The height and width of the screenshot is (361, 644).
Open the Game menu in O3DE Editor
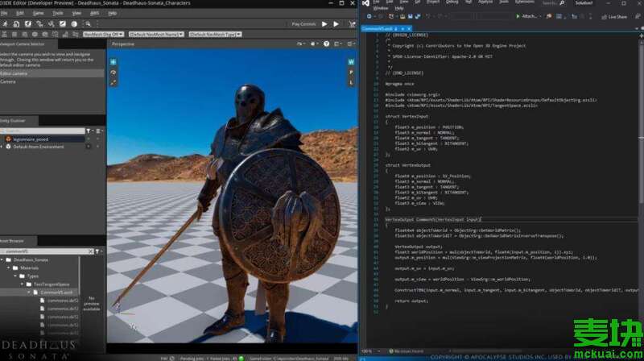tap(38, 13)
